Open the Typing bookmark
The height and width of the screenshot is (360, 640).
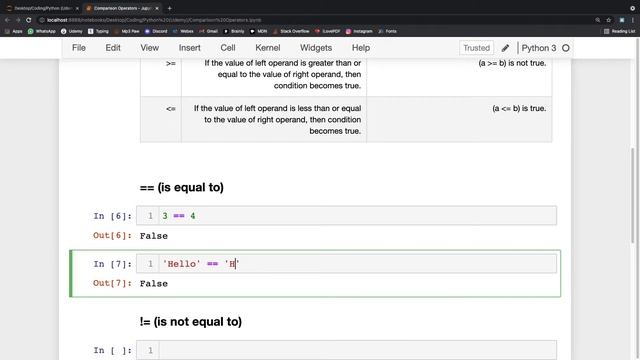98,31
